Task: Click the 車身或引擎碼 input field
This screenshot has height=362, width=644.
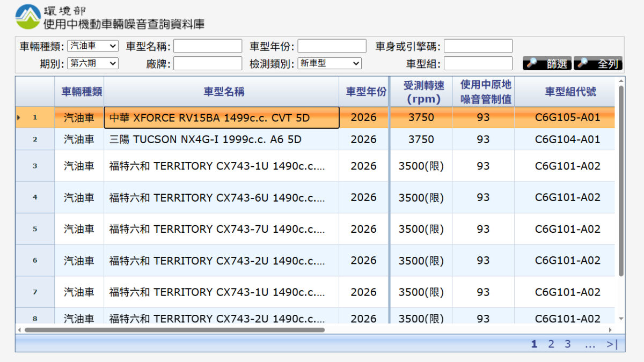Action: click(x=478, y=46)
